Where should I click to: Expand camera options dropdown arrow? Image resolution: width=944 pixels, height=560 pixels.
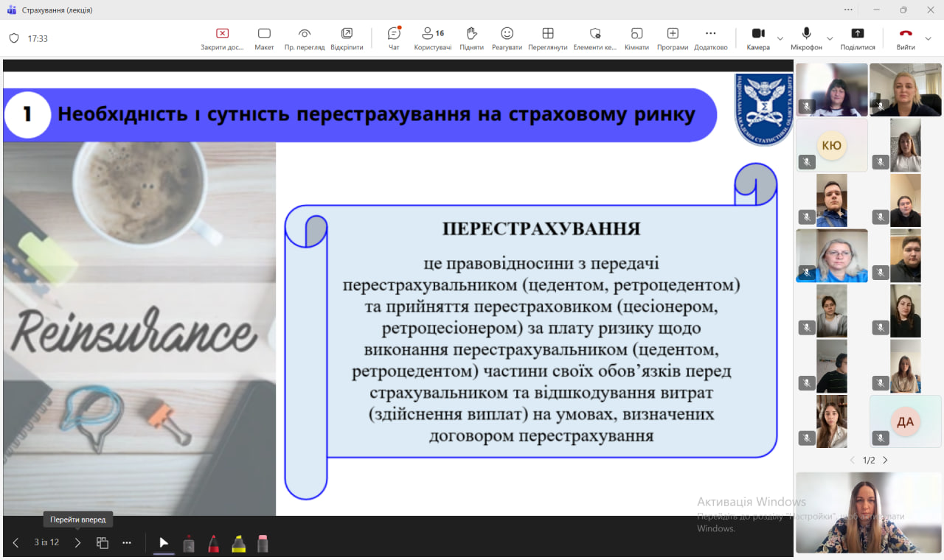coord(780,38)
